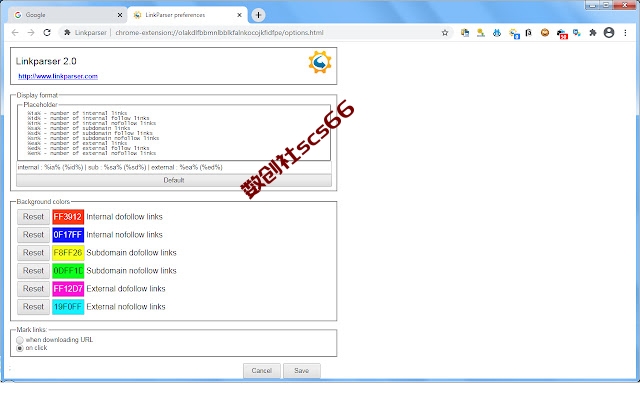Click the first extension icon after the star
Image resolution: width=640 pixels, height=400 pixels.
click(464, 33)
